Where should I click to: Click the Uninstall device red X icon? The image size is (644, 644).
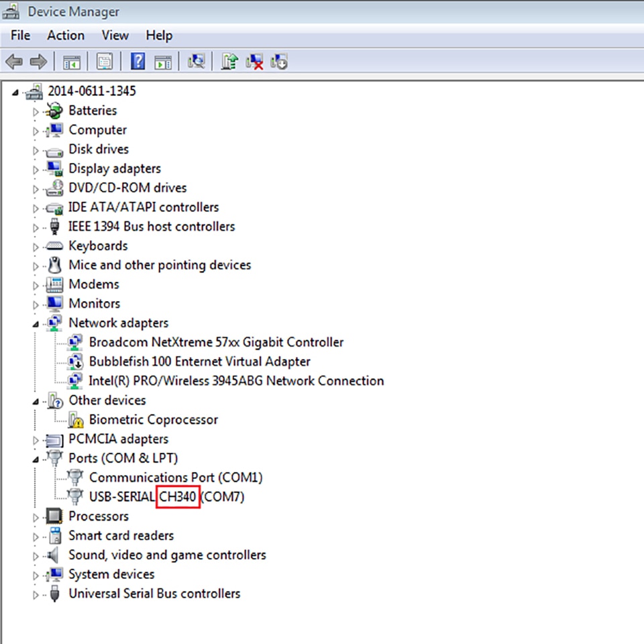254,62
